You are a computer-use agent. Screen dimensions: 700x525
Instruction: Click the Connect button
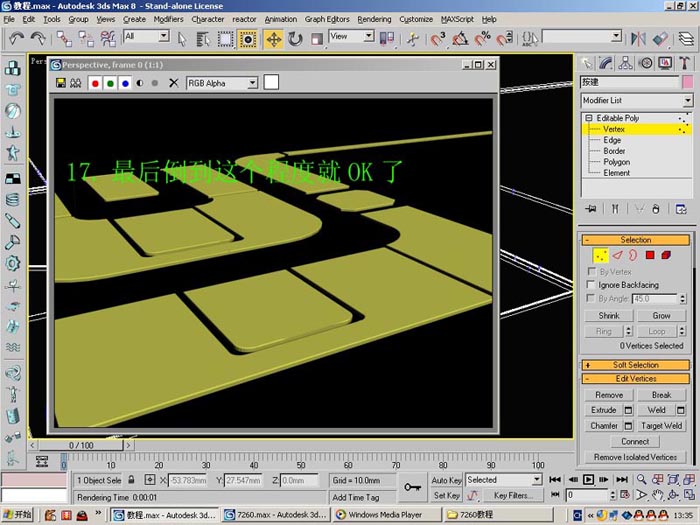[635, 442]
